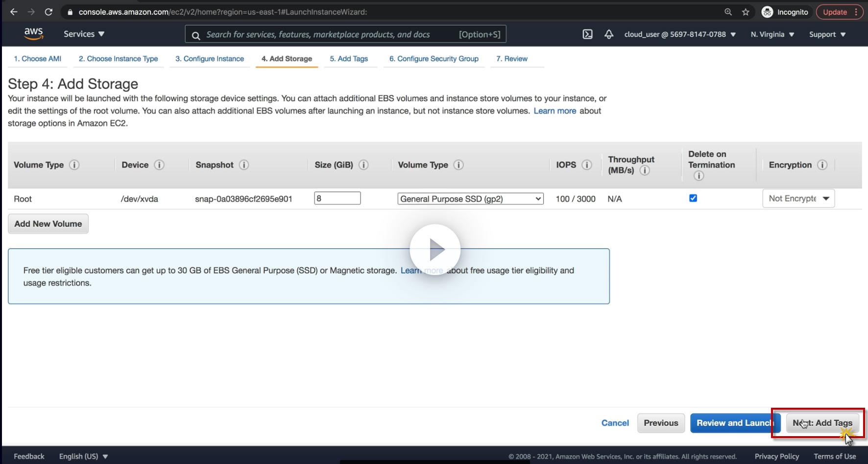The height and width of the screenshot is (464, 868).
Task: Click the Root volume type cell
Action: click(x=23, y=199)
